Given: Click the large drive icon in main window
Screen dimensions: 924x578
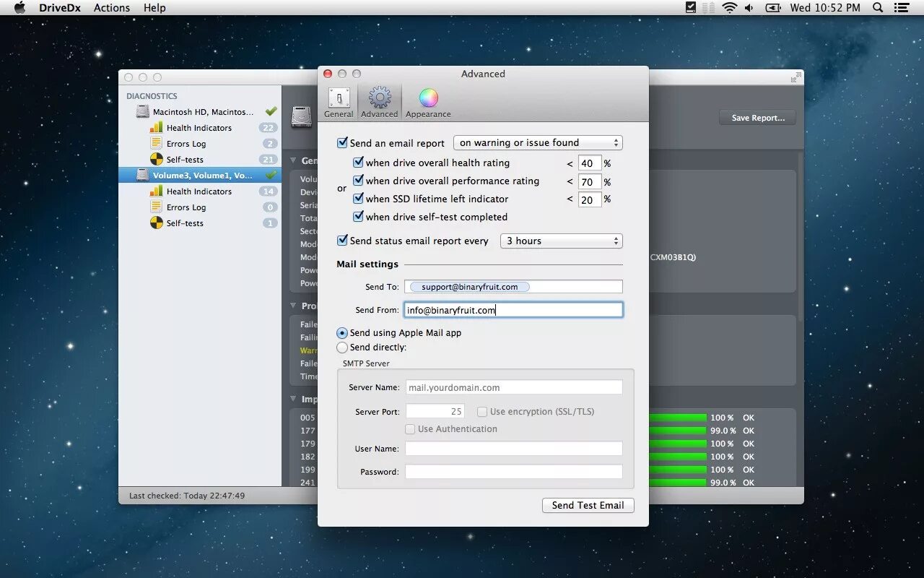Looking at the screenshot, I should click(302, 117).
